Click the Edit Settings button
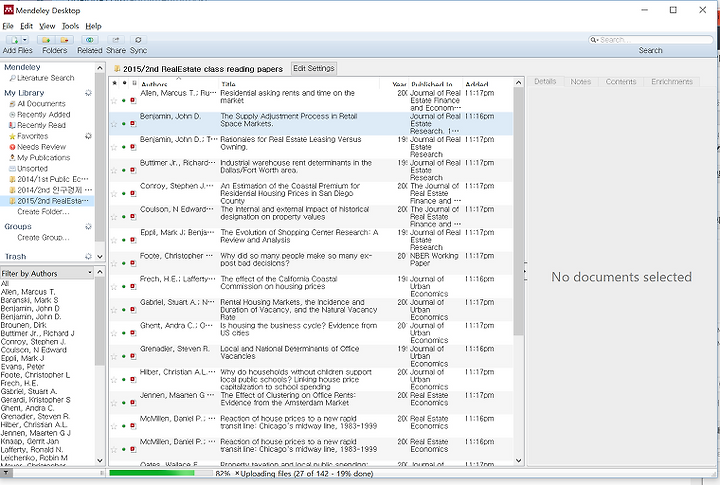Screen dimensions: 720x485 (x=314, y=68)
